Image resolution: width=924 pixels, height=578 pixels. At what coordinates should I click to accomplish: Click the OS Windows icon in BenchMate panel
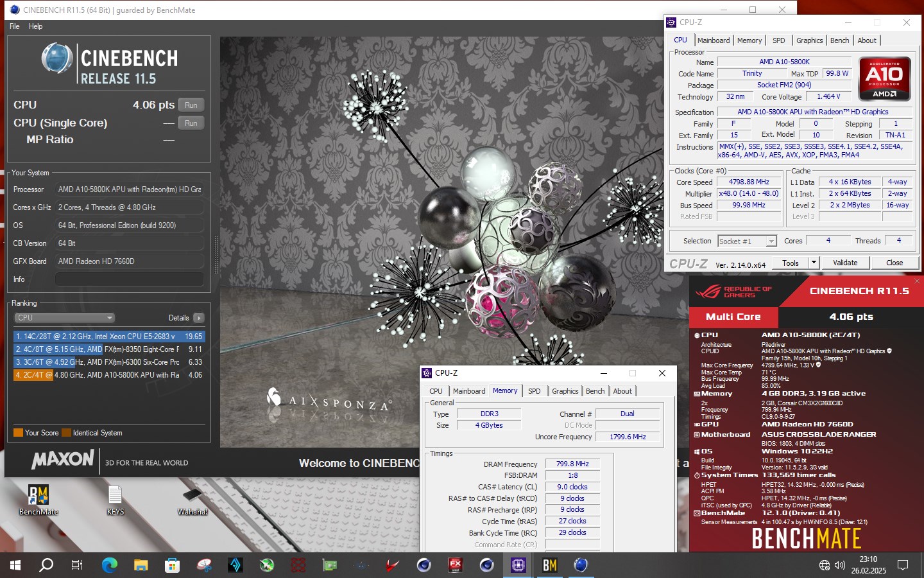(697, 451)
